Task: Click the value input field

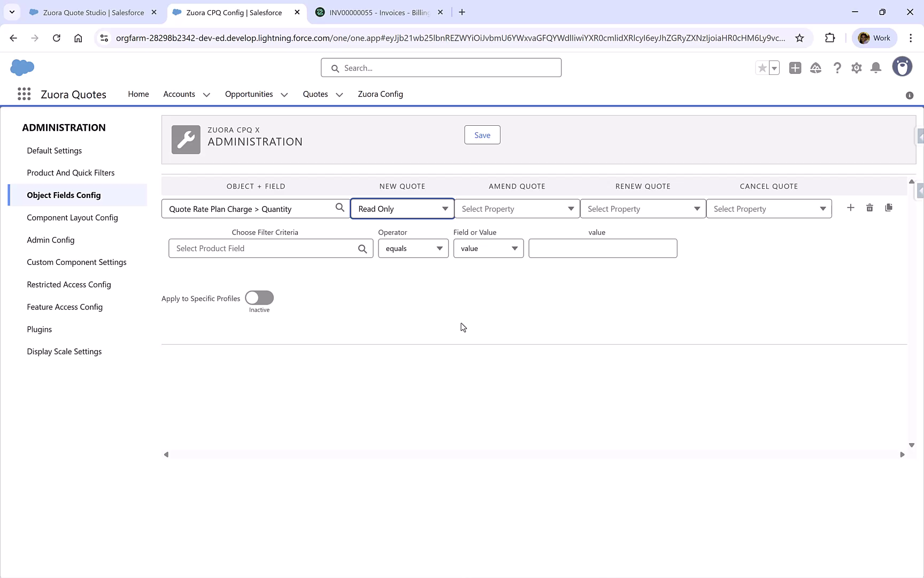Action: 602,248
